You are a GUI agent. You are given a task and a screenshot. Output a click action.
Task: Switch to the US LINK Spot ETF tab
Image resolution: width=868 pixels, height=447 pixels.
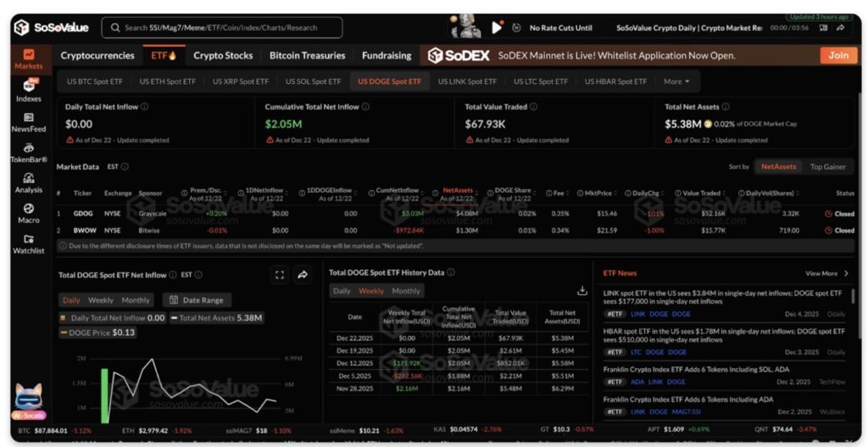point(467,81)
